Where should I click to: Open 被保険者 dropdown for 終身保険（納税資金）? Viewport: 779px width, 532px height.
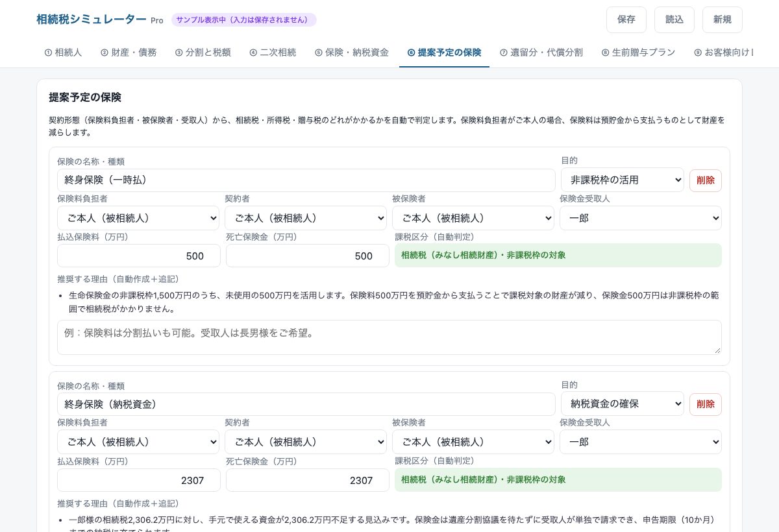pyautogui.click(x=473, y=442)
